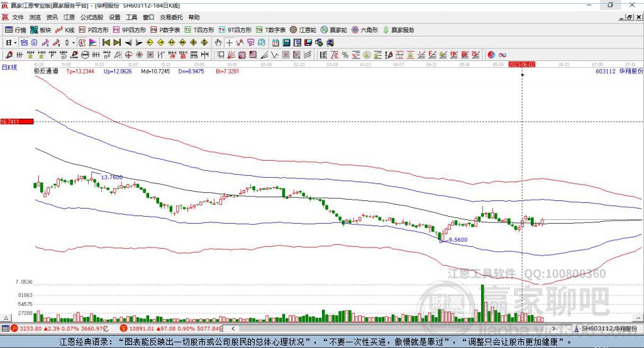Switch to K线 candlestick chart
The height and width of the screenshot is (348, 644).
click(65, 30)
